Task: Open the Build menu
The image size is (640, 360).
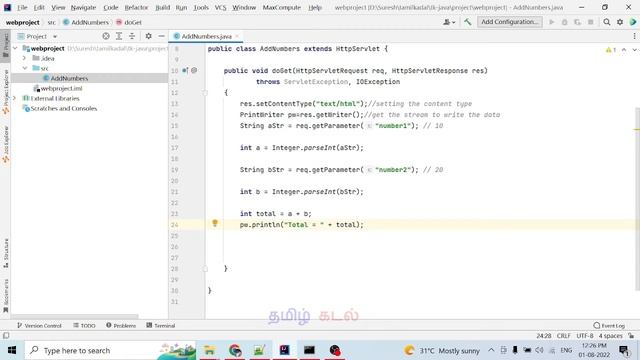Action: pyautogui.click(x=162, y=7)
